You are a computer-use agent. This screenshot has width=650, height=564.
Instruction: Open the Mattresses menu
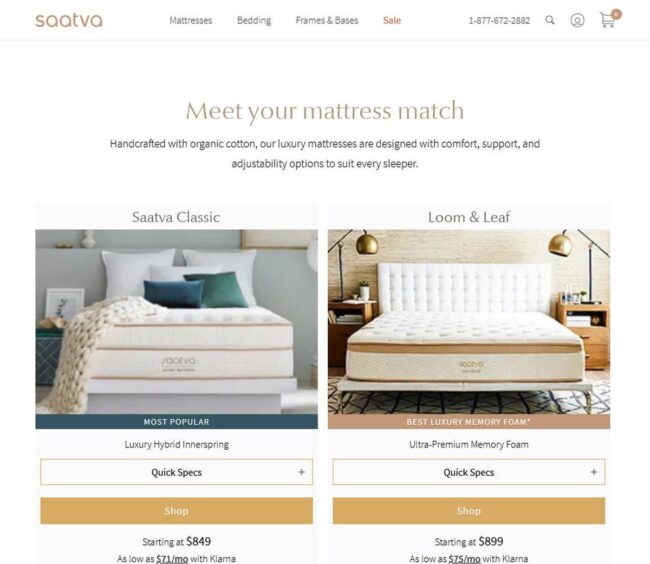point(191,20)
